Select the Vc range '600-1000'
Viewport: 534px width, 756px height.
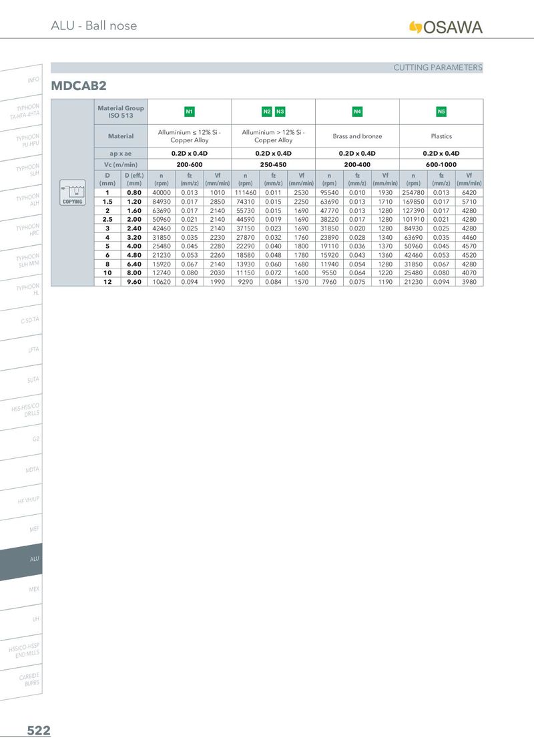[441, 164]
